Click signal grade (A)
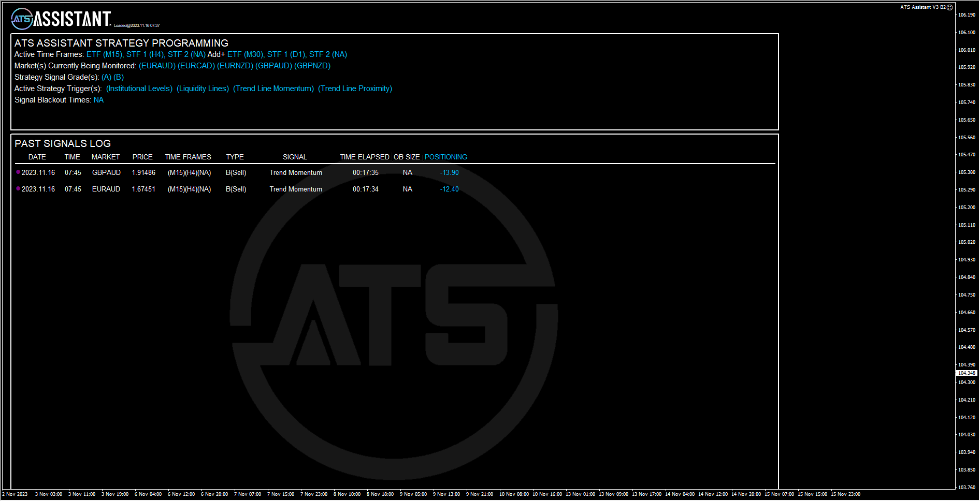 pyautogui.click(x=107, y=77)
